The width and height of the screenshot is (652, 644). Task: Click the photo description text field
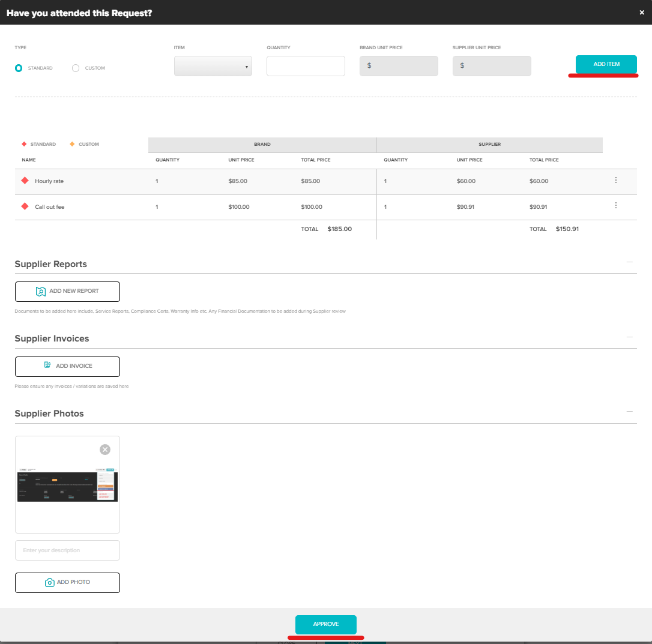[67, 550]
